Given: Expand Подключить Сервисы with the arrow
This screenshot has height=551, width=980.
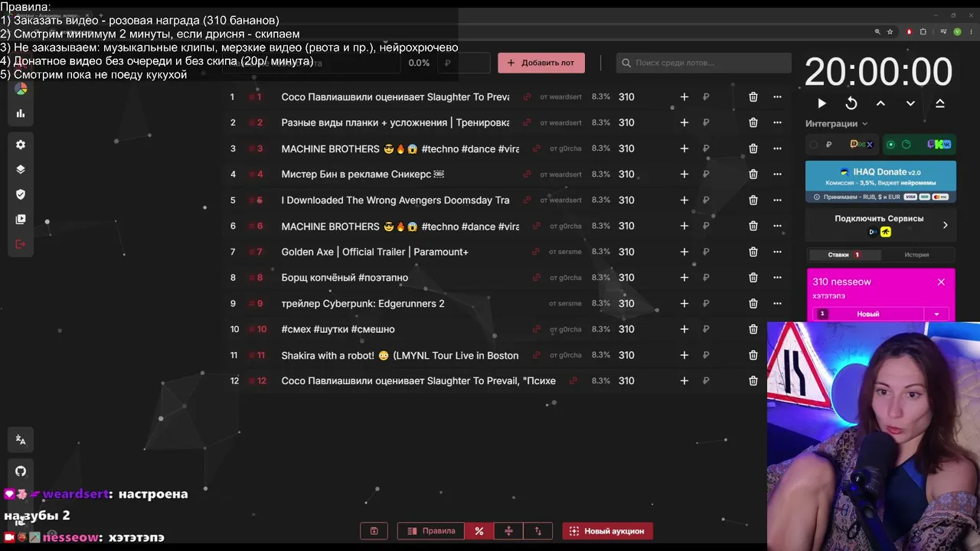Looking at the screenshot, I should 945,225.
